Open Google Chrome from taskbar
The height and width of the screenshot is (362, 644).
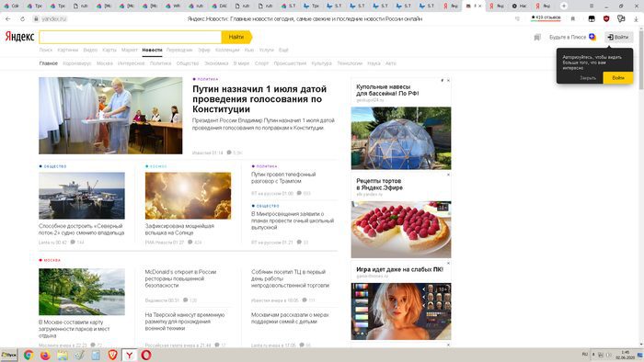pos(29,355)
